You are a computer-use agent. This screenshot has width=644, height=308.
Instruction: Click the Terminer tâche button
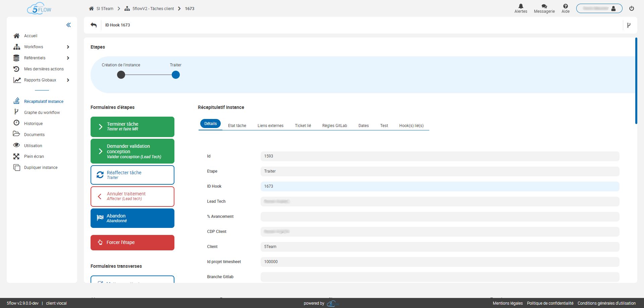pyautogui.click(x=132, y=127)
